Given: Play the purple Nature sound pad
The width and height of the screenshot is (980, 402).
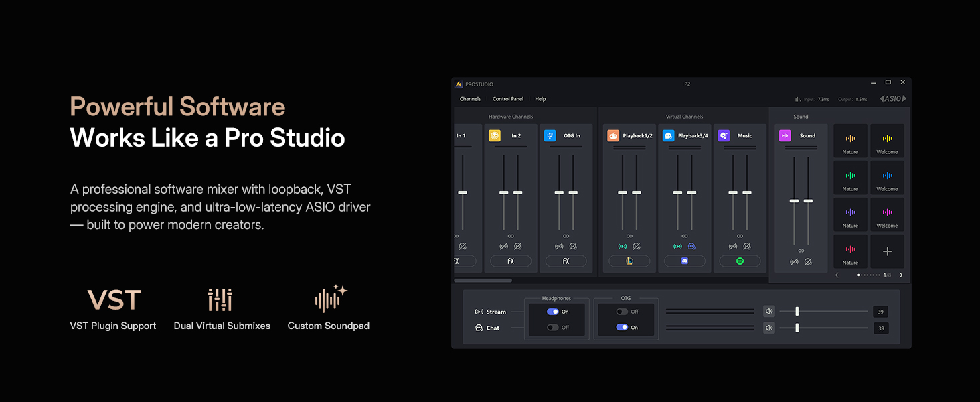Looking at the screenshot, I should [x=850, y=214].
